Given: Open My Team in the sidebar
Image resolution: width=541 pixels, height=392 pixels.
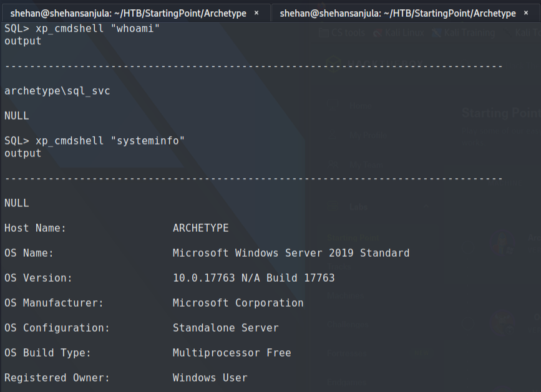Looking at the screenshot, I should (365, 165).
